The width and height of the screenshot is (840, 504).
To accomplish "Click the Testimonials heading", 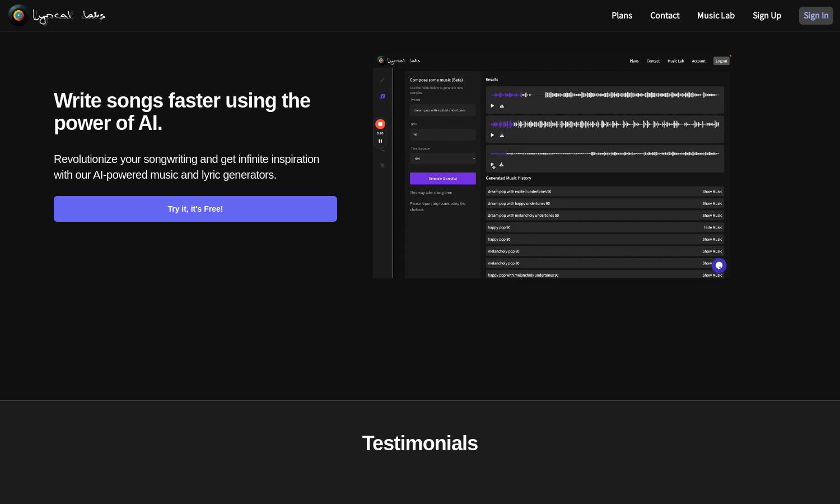I will 420,444.
